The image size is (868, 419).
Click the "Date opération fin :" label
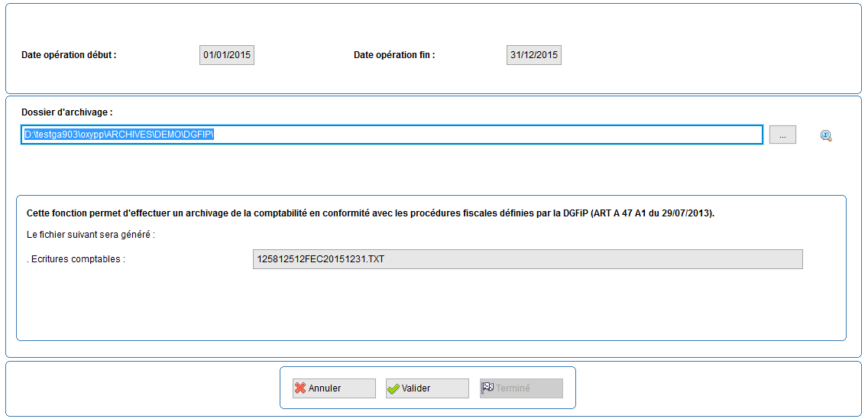pos(394,55)
